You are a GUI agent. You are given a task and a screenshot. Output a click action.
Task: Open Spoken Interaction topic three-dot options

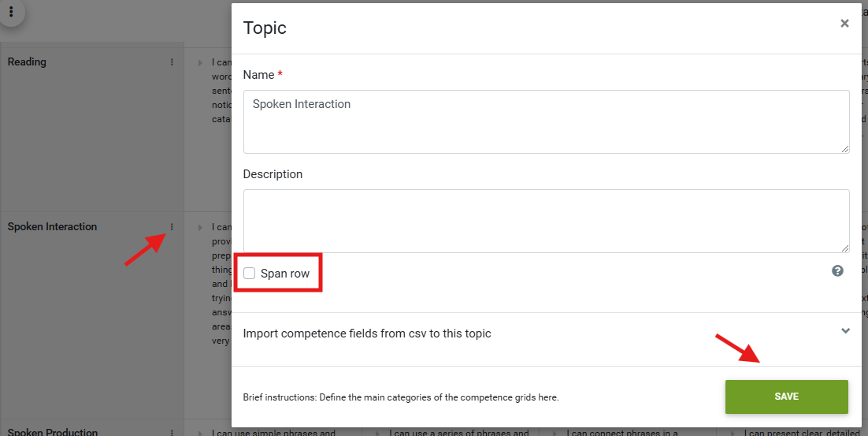172,226
